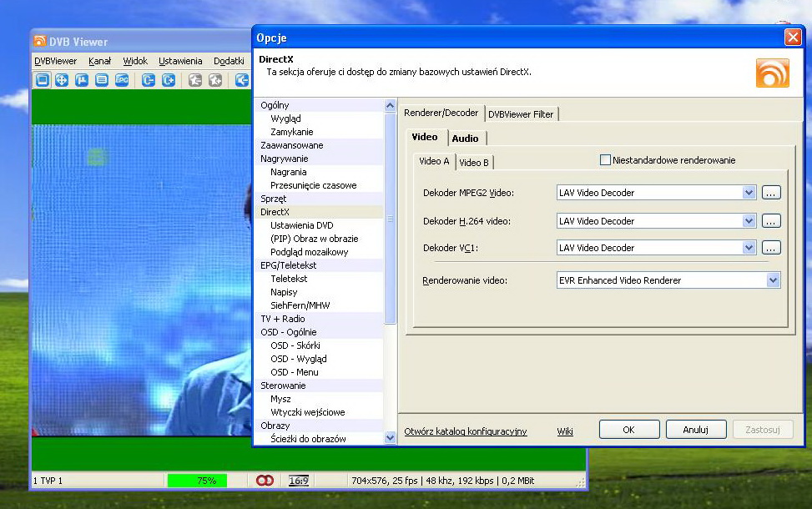The height and width of the screenshot is (509, 812).
Task: Open the Wiki link
Action: (x=565, y=431)
